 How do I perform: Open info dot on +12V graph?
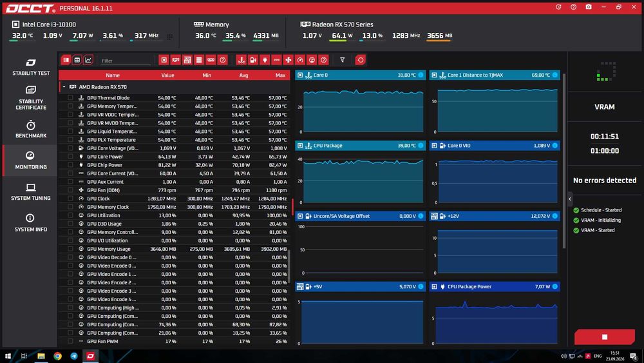(555, 216)
